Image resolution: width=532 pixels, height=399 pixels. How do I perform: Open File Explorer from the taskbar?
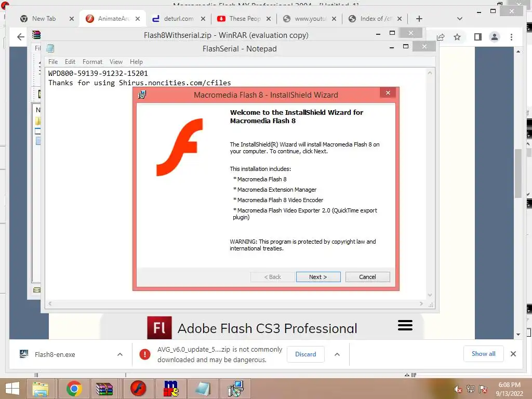pos(41,389)
